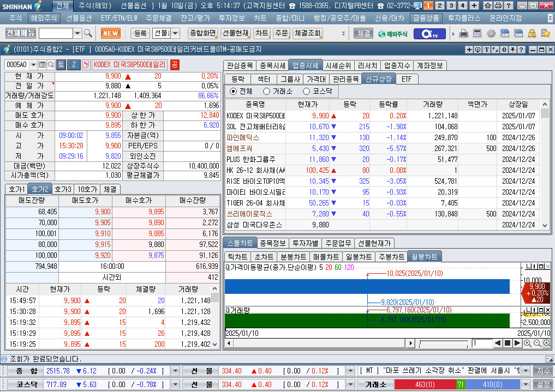Click the 체결조회 toolbar button
Image resolution: width=555 pixels, height=392 pixels.
(x=308, y=33)
